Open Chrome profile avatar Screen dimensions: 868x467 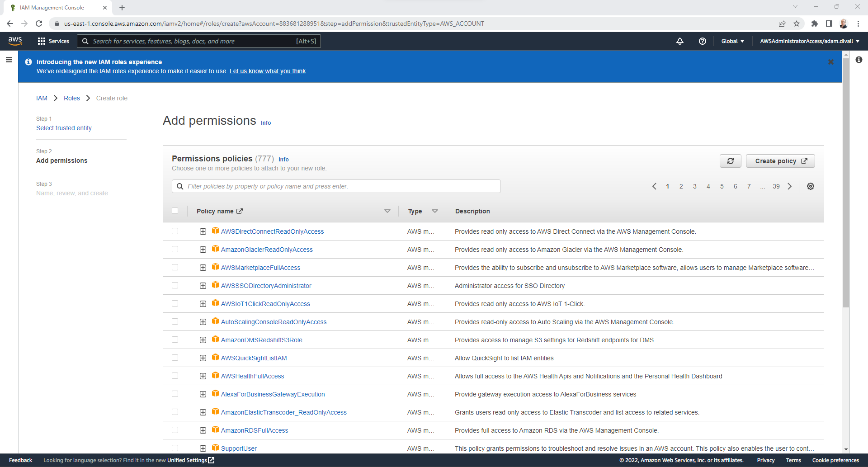[844, 24]
